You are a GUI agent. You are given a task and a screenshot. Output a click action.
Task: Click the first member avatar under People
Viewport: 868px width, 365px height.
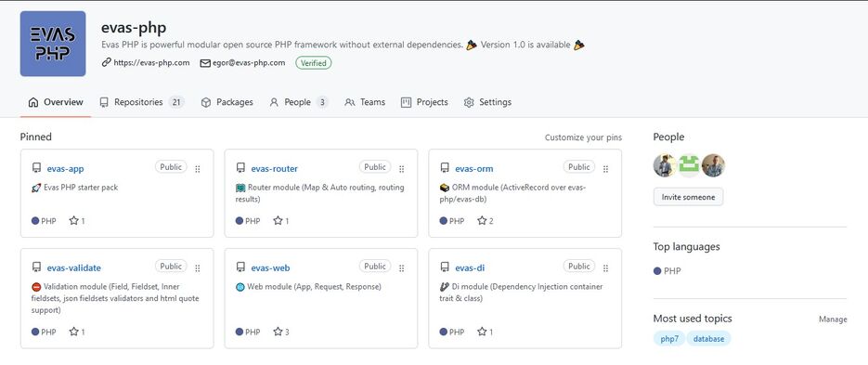[665, 165]
